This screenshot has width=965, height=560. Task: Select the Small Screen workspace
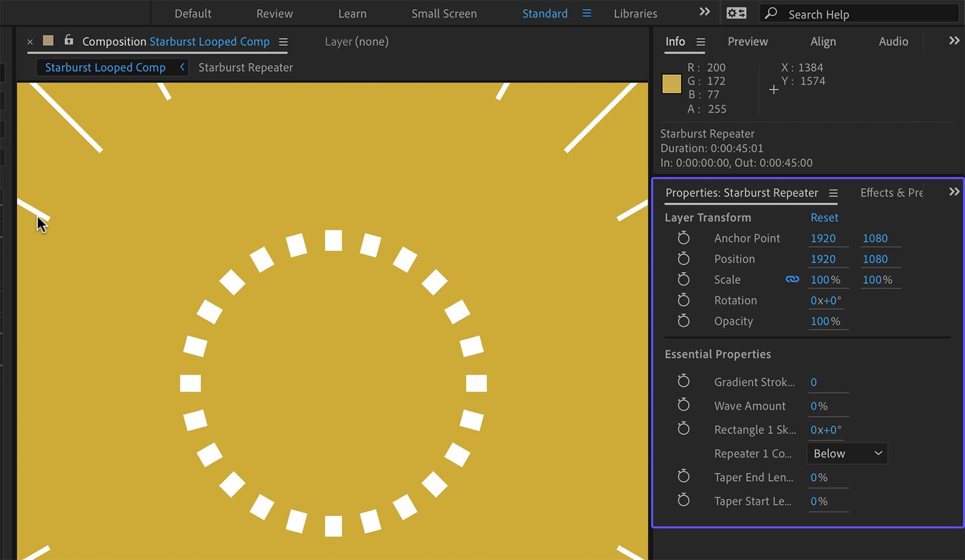click(x=444, y=13)
